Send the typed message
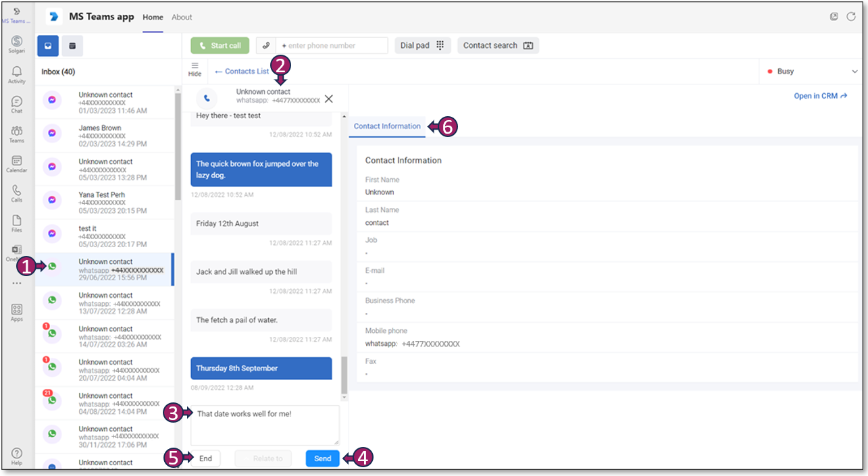 (322, 458)
